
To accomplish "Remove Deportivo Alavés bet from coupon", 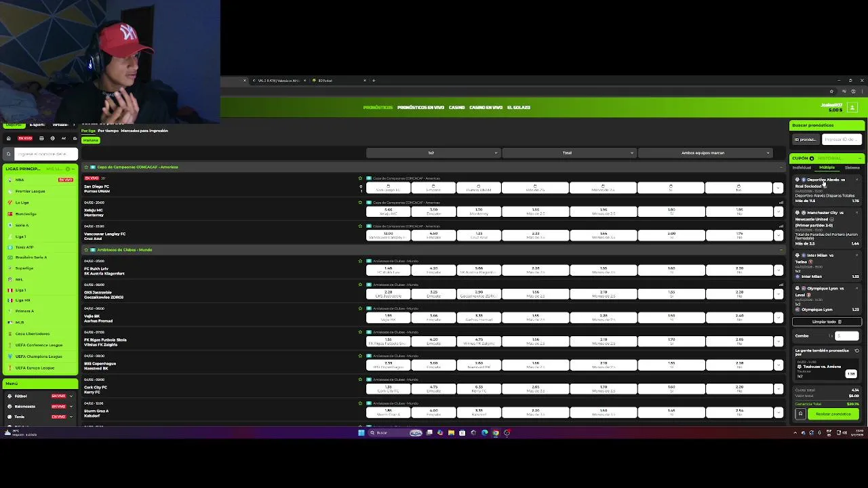I will 857,180.
